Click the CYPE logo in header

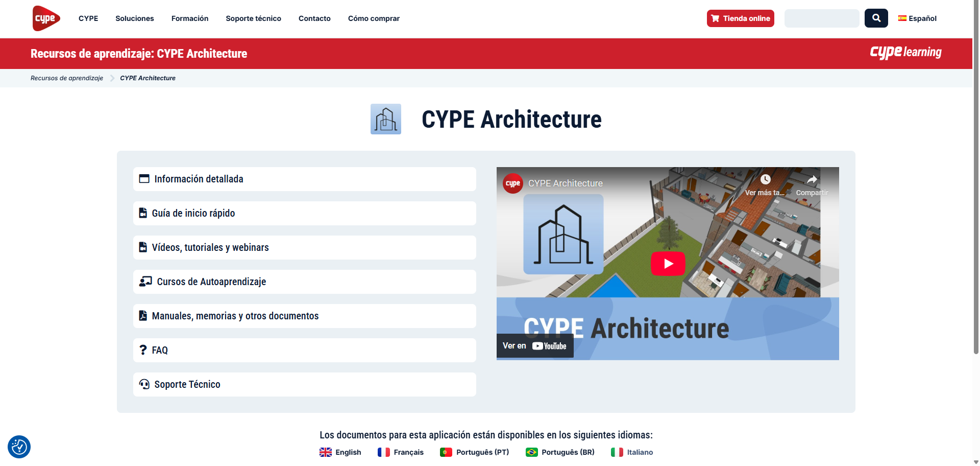tap(46, 18)
